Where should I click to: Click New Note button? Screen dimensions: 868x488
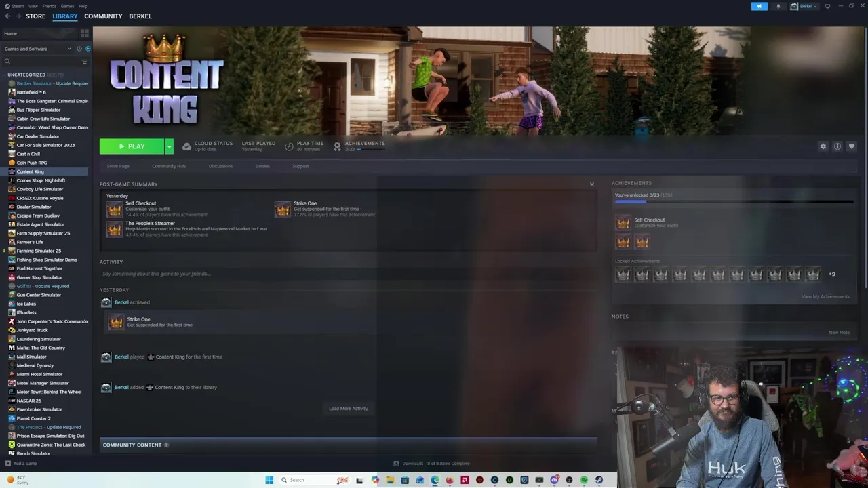point(839,333)
